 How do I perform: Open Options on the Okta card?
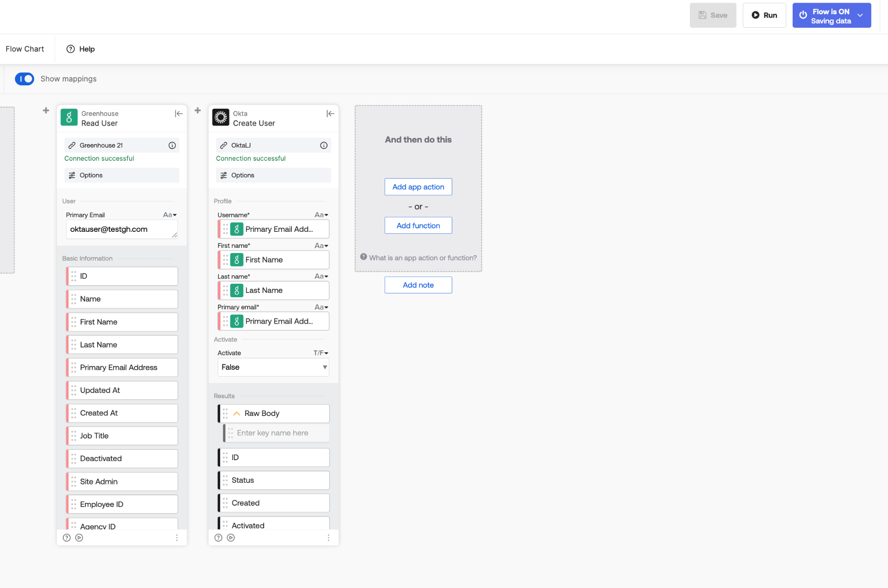coord(274,175)
